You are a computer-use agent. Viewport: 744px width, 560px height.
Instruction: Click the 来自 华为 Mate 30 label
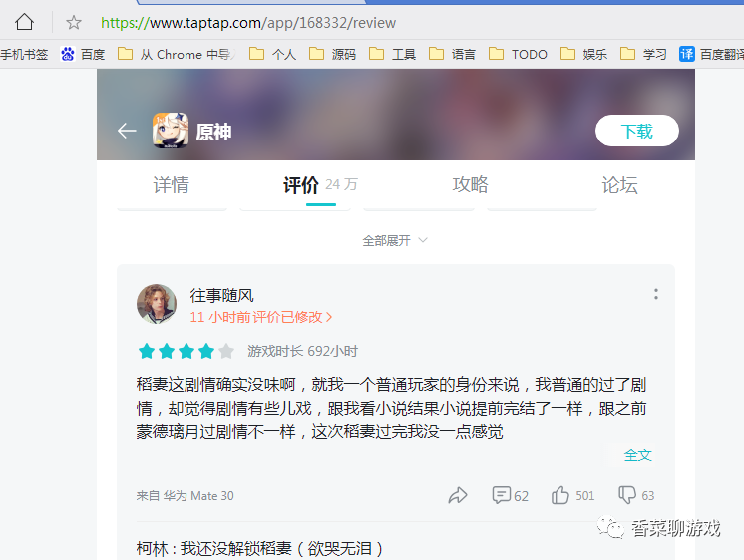(x=186, y=496)
